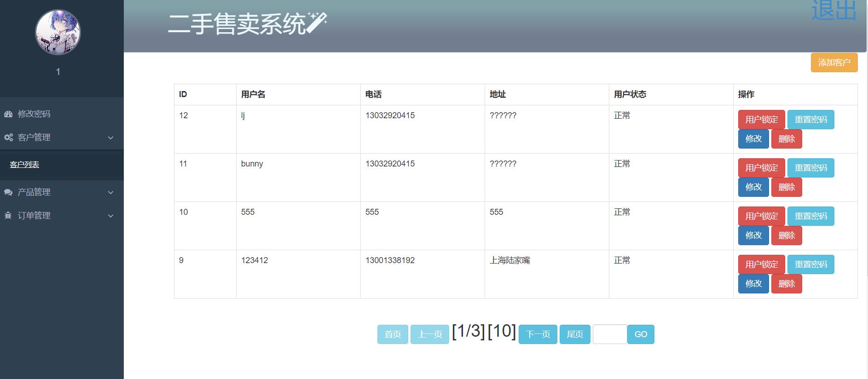This screenshot has width=868, height=379.
Task: Lock user bunny with 用户锁定
Action: pos(762,168)
